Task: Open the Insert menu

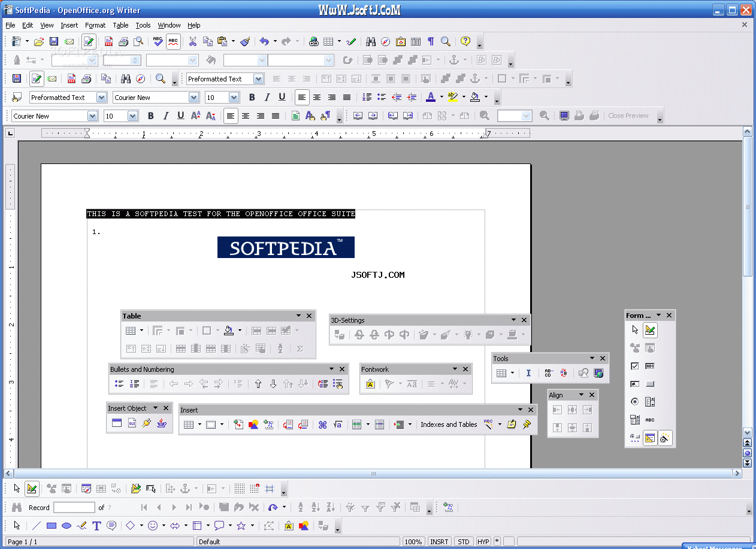Action: coord(69,25)
